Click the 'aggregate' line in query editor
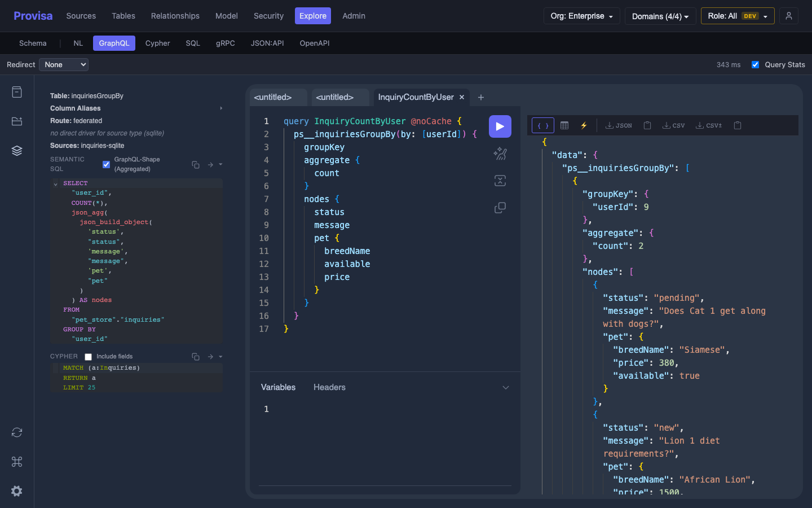The height and width of the screenshot is (508, 812). [x=327, y=160]
